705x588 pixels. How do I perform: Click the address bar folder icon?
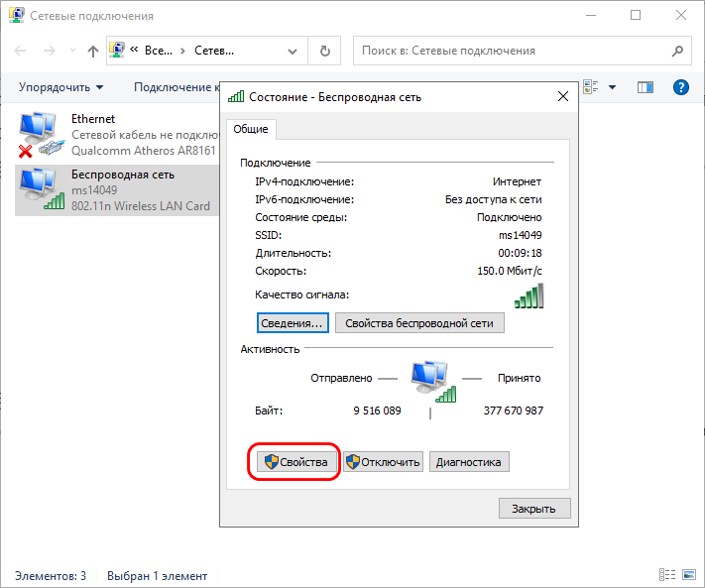coord(117,50)
